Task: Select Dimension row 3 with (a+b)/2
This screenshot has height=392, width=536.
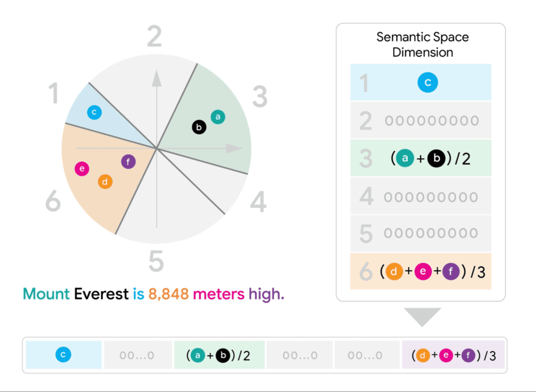Action: [421, 158]
